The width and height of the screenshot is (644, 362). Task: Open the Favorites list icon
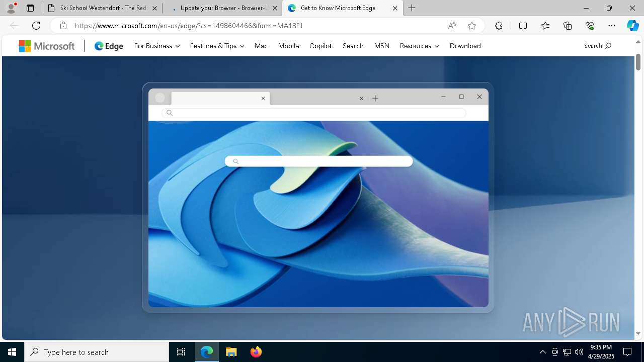[545, 26]
